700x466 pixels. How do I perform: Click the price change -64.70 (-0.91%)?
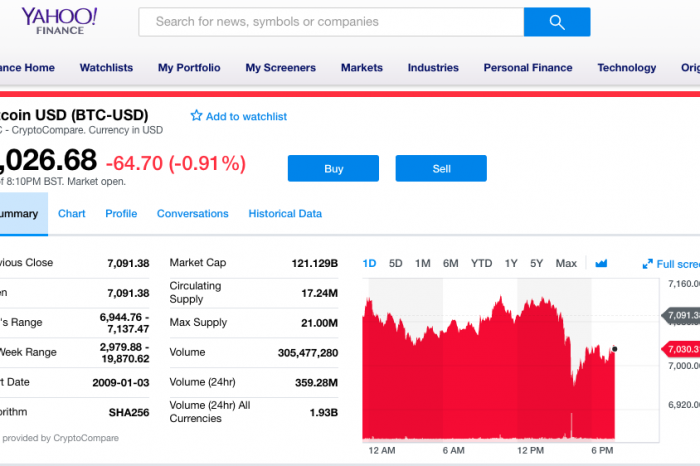[x=175, y=163]
